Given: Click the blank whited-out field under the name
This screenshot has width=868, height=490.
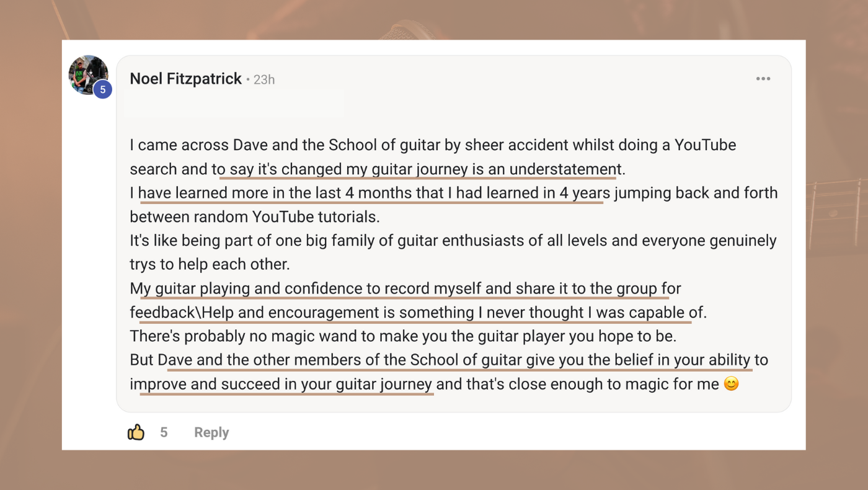Looking at the screenshot, I should (x=234, y=104).
